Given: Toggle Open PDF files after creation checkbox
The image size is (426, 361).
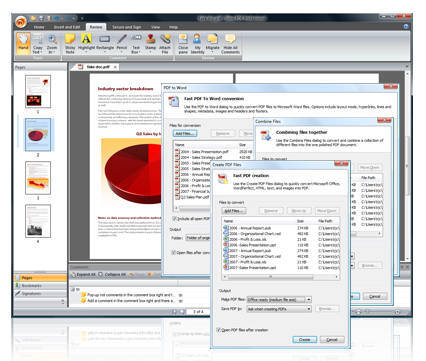Looking at the screenshot, I should click(219, 330).
